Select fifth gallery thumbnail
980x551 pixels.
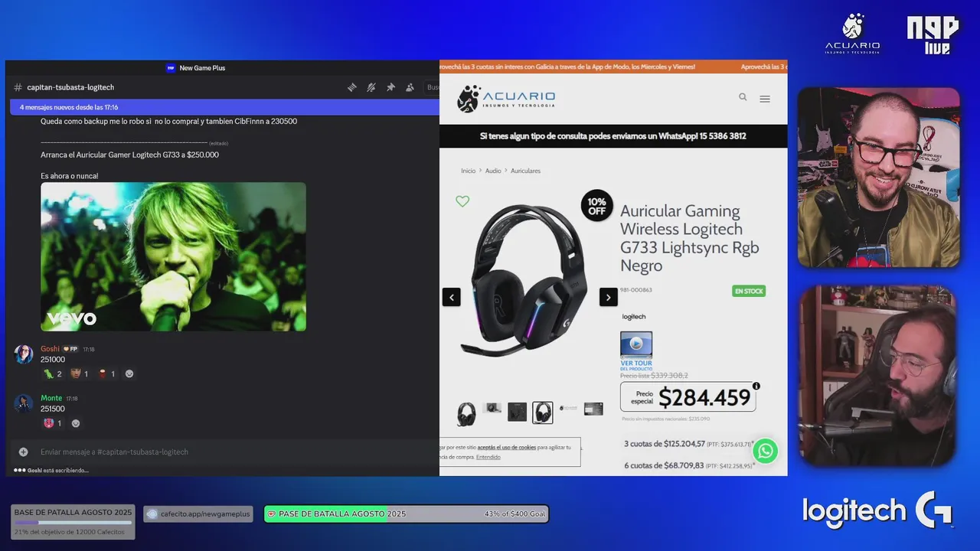568,408
